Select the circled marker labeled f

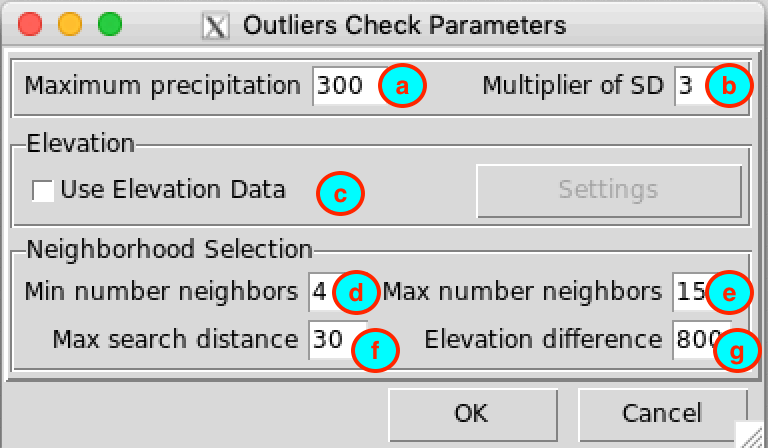[375, 350]
